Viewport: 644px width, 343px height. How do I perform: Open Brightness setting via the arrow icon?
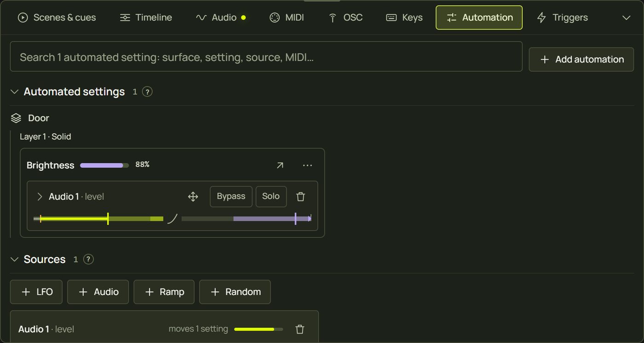(280, 166)
